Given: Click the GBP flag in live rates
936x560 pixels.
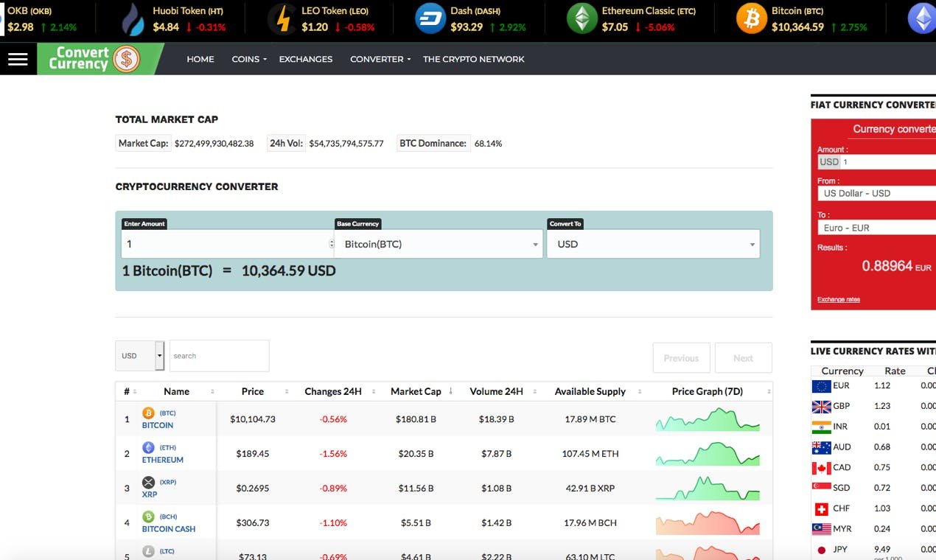Looking at the screenshot, I should (821, 407).
